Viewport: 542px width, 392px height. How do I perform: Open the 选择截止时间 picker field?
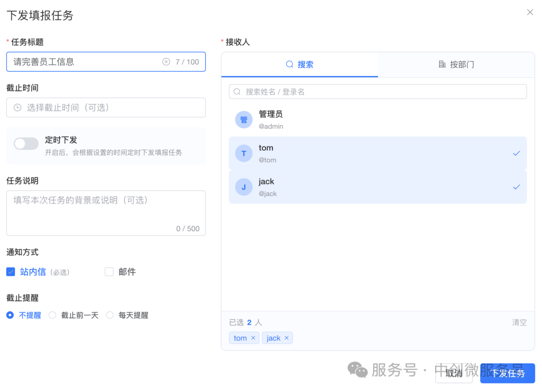click(x=106, y=108)
